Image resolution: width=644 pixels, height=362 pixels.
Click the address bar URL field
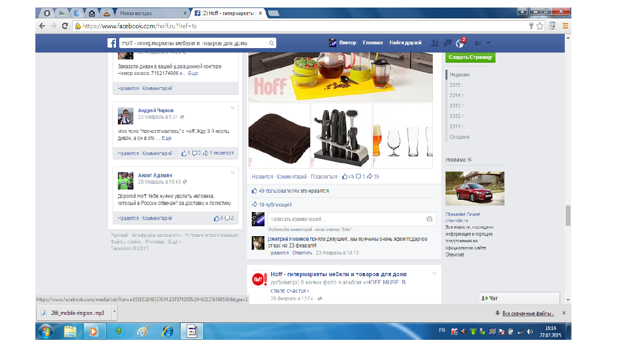click(302, 26)
